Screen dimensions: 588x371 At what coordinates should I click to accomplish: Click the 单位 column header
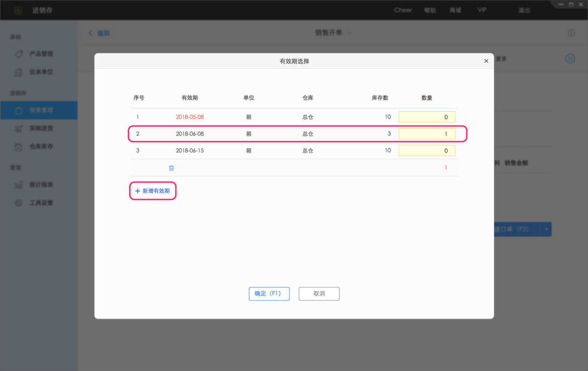pyautogui.click(x=249, y=98)
